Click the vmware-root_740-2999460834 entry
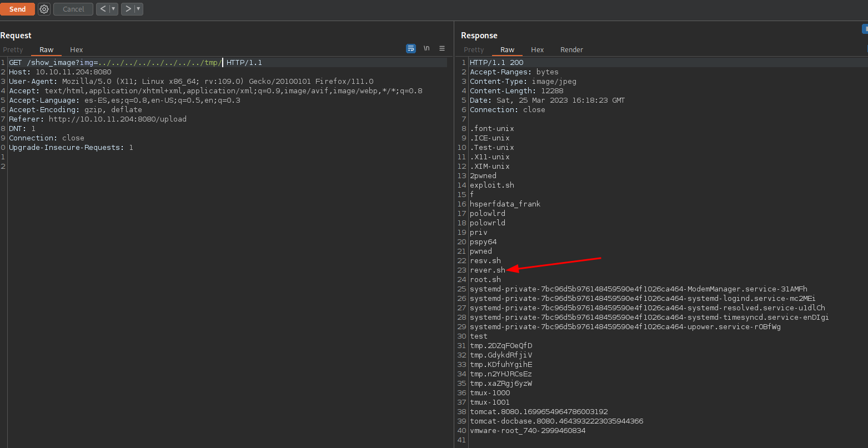The height and width of the screenshot is (448, 868). click(528, 431)
